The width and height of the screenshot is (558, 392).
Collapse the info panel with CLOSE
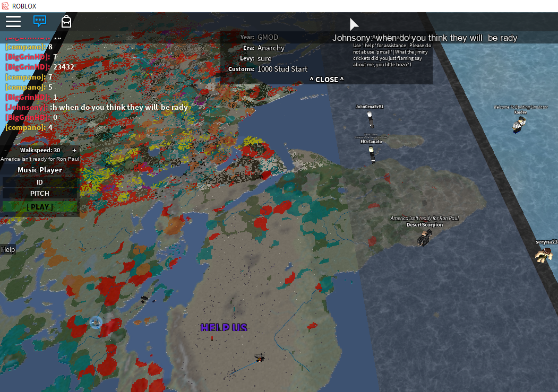(327, 80)
